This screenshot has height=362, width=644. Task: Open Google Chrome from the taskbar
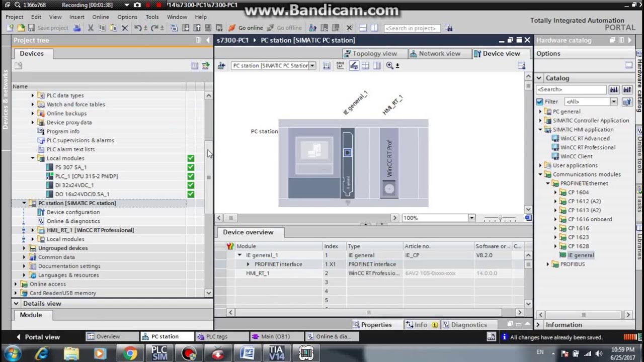[x=130, y=353]
